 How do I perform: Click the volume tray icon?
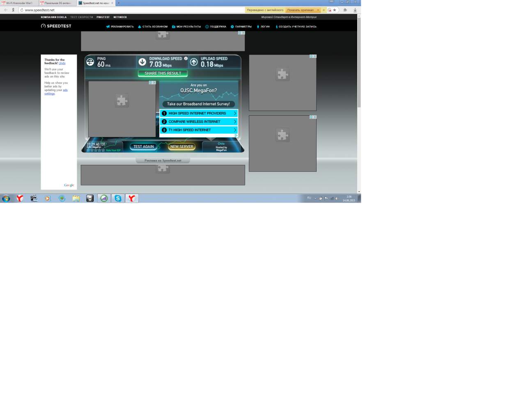[x=337, y=199]
